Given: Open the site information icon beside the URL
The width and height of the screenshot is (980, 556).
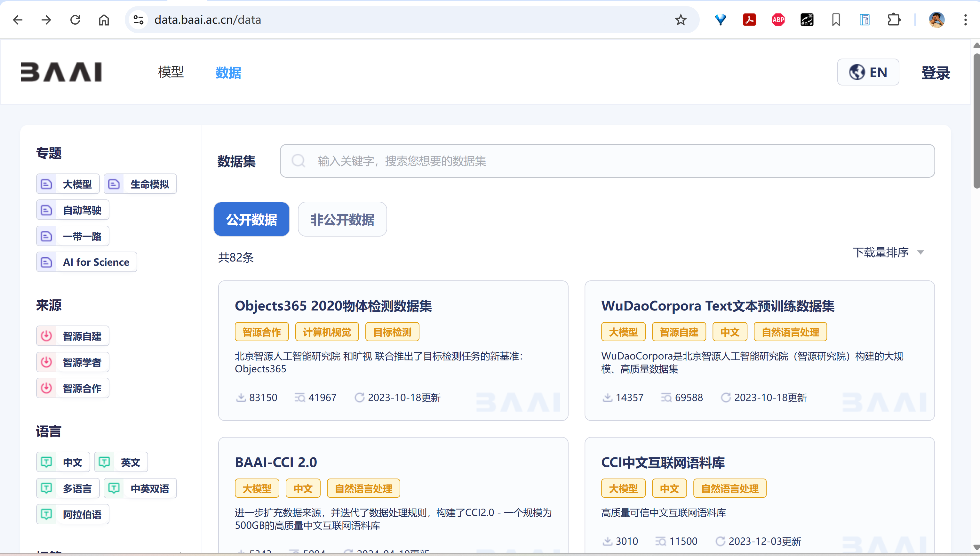Looking at the screenshot, I should click(139, 20).
